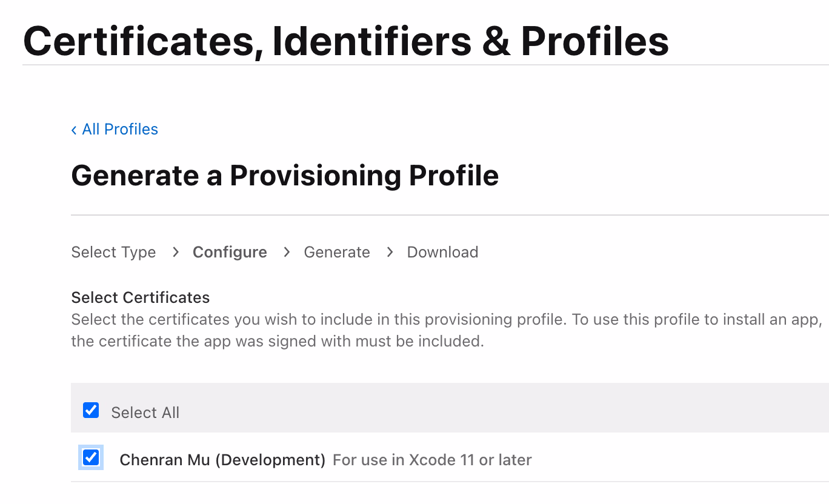Select the Chenran Mu (Development) certificate name

[222, 460]
